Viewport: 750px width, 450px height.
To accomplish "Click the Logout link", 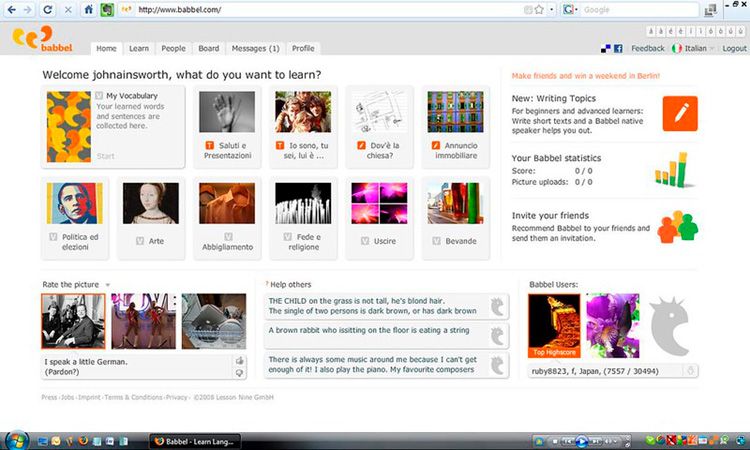I will [734, 48].
